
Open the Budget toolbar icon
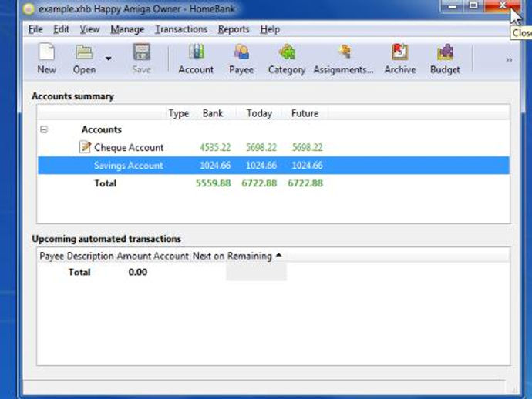pos(445,59)
